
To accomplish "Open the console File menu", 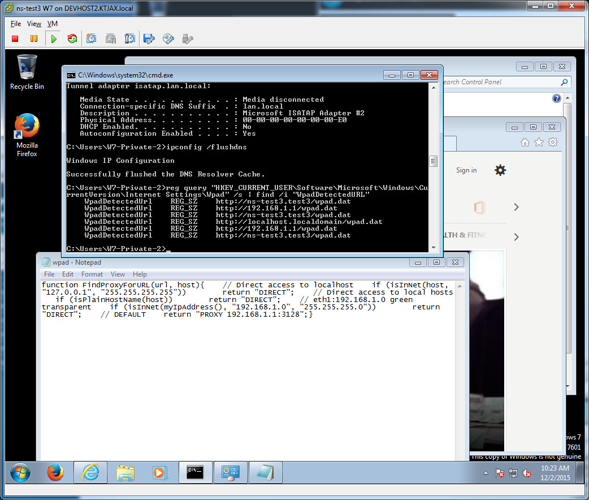I will pyautogui.click(x=16, y=24).
